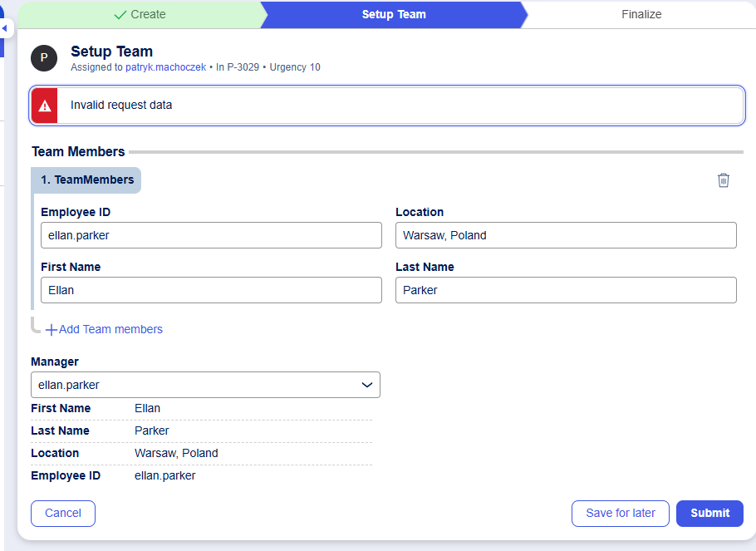Viewport: 756px width, 551px height.
Task: Open the Finalize stage
Action: click(x=641, y=14)
